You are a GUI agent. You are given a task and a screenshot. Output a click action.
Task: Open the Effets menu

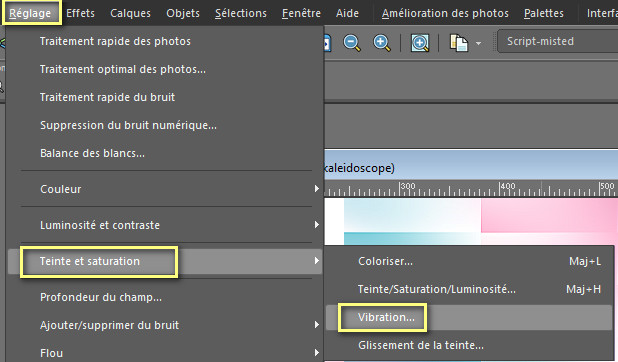click(80, 13)
